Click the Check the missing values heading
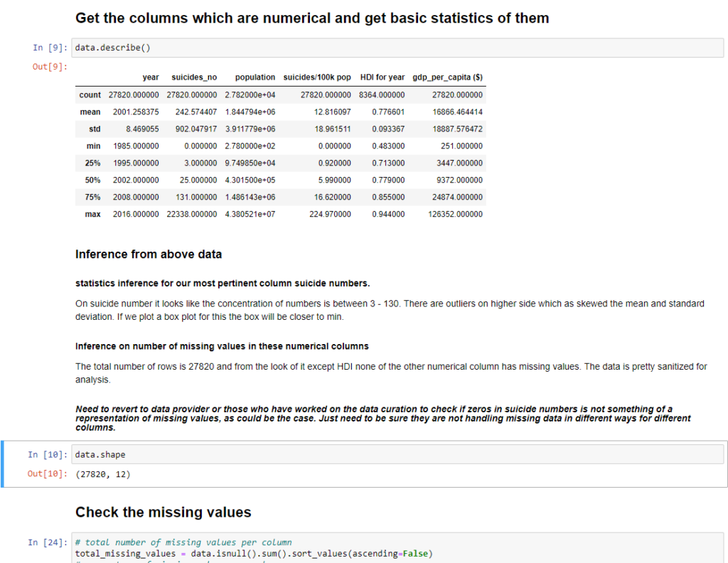Screen dimensions: 728x563 pyautogui.click(x=163, y=512)
